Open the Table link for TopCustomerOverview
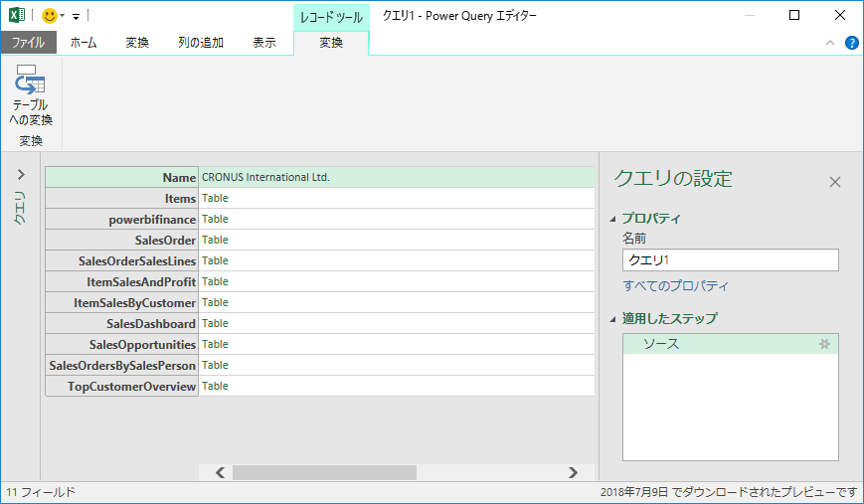Screen dimensions: 864x504 tap(215, 387)
